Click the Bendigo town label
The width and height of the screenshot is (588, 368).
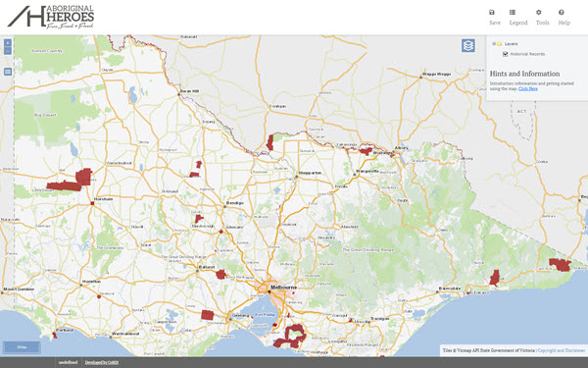click(x=235, y=203)
